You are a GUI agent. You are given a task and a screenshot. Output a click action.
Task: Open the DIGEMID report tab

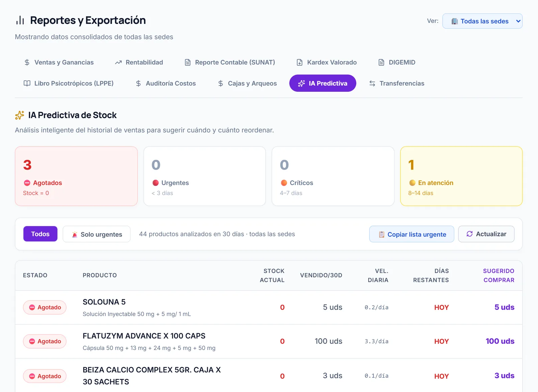pyautogui.click(x=397, y=63)
